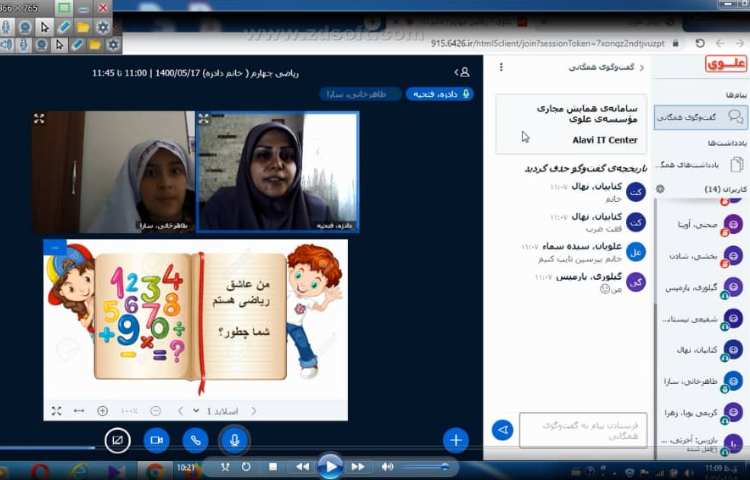Make طاهرخانی، سارا's webcam fullscreen
The height and width of the screenshot is (480, 750).
click(39, 119)
